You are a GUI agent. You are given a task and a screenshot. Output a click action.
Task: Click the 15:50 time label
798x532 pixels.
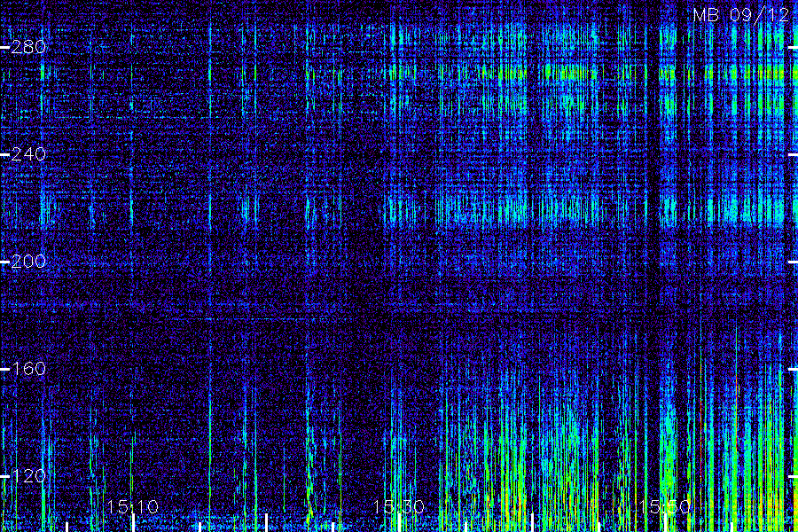[x=665, y=506]
